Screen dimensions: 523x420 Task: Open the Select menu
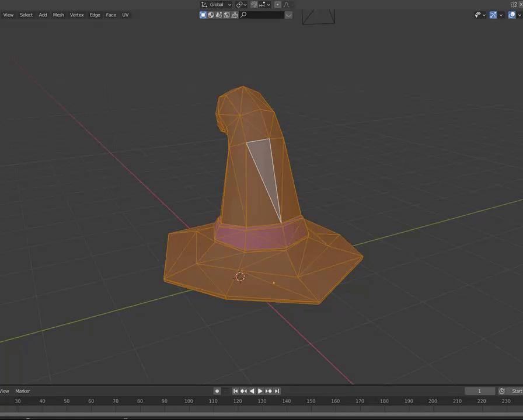coord(26,15)
